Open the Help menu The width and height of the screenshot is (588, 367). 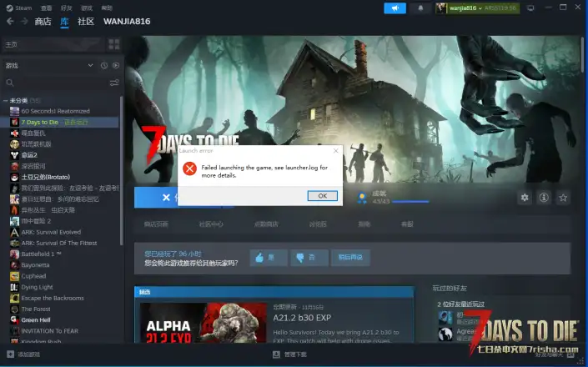pyautogui.click(x=107, y=8)
